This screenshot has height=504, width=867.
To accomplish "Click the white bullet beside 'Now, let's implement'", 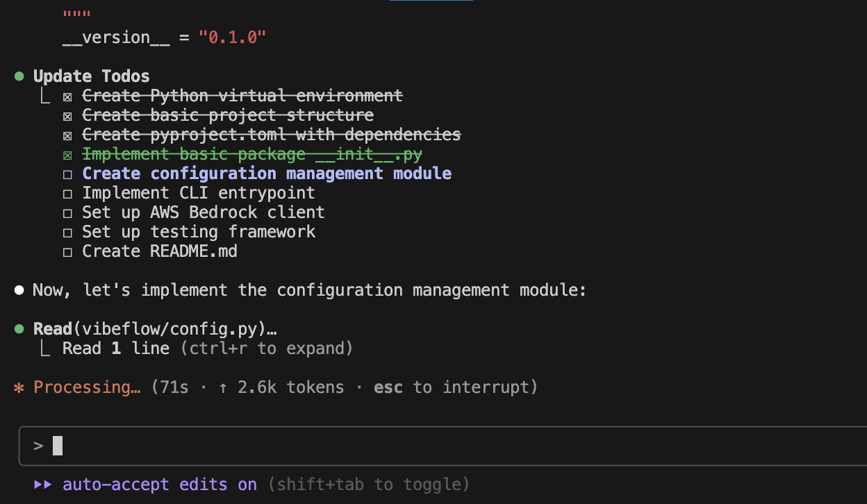I will coord(19,289).
